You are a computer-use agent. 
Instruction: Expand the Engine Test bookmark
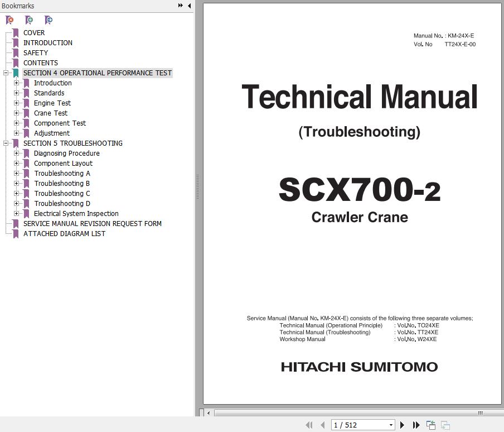17,103
